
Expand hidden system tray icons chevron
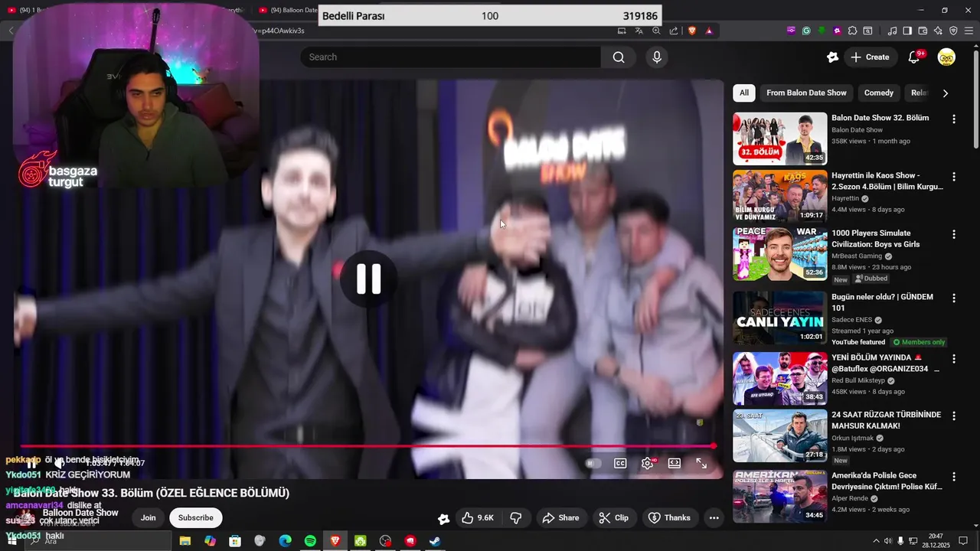(876, 541)
